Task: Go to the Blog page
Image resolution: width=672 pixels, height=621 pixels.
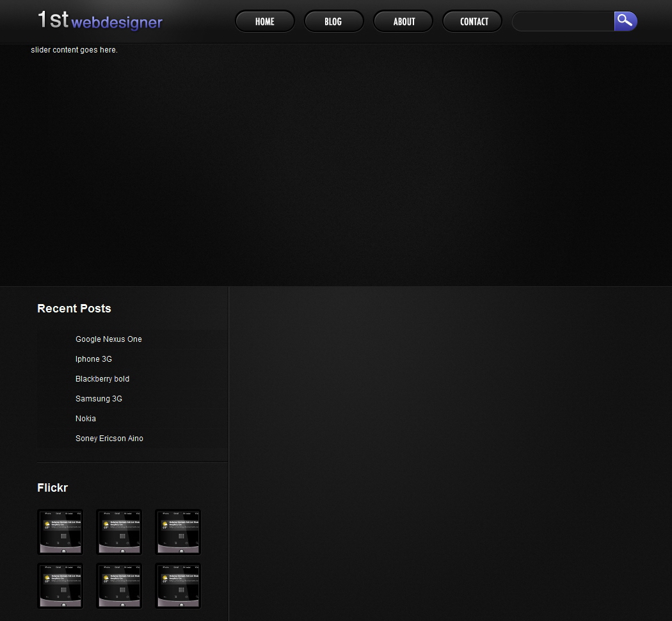Action: tap(333, 22)
